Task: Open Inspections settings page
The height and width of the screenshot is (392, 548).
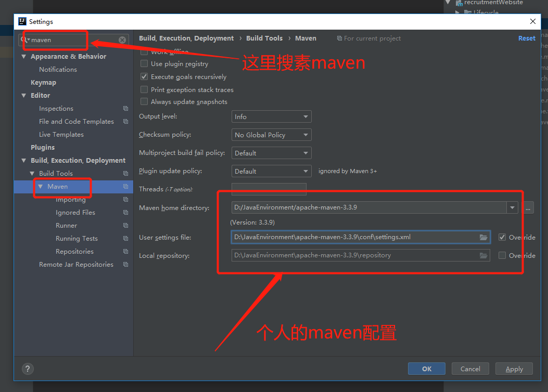Action: coord(56,109)
